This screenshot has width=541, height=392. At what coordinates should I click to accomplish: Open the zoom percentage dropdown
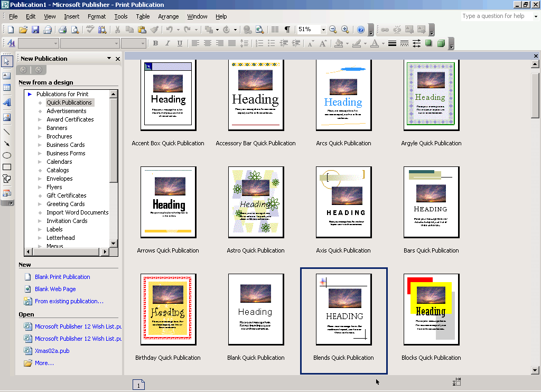point(323,30)
